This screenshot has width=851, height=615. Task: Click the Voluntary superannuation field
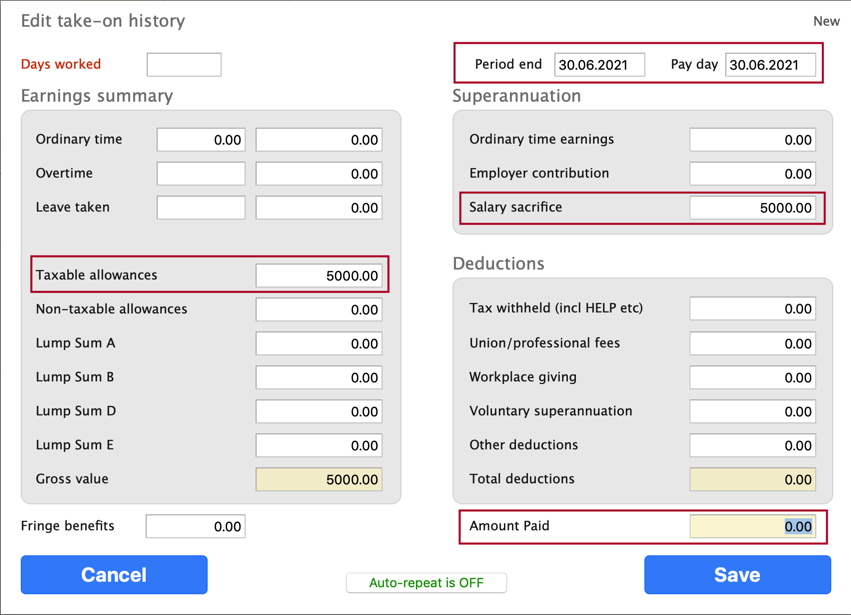click(753, 411)
